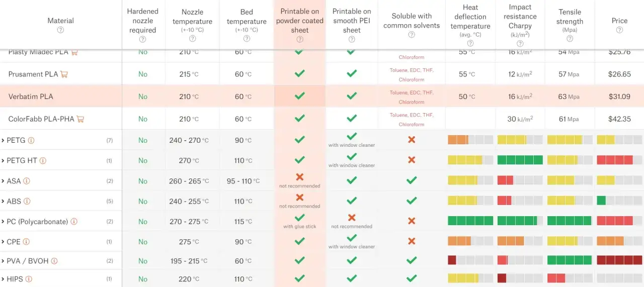The width and height of the screenshot is (644, 287).
Task: Select the Verbatim PLA row
Action: pyautogui.click(x=31, y=97)
